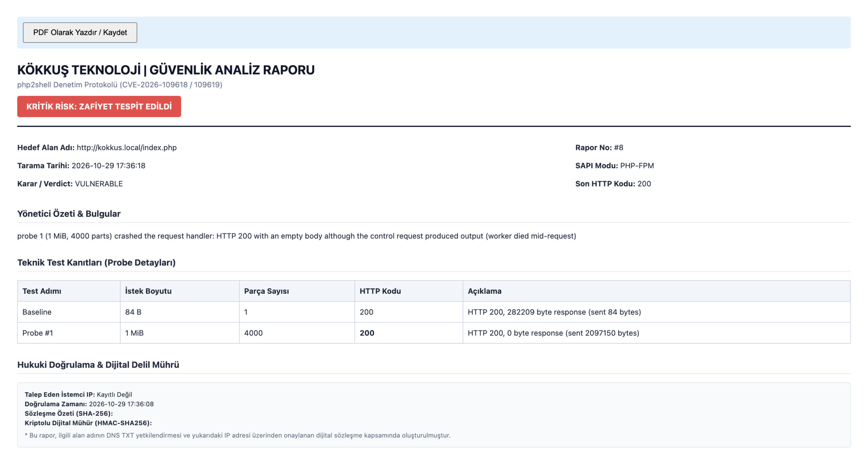Click the PDF Olarak Yazdır / Kaydet button
Viewport: 868px width, 472px height.
pyautogui.click(x=80, y=33)
